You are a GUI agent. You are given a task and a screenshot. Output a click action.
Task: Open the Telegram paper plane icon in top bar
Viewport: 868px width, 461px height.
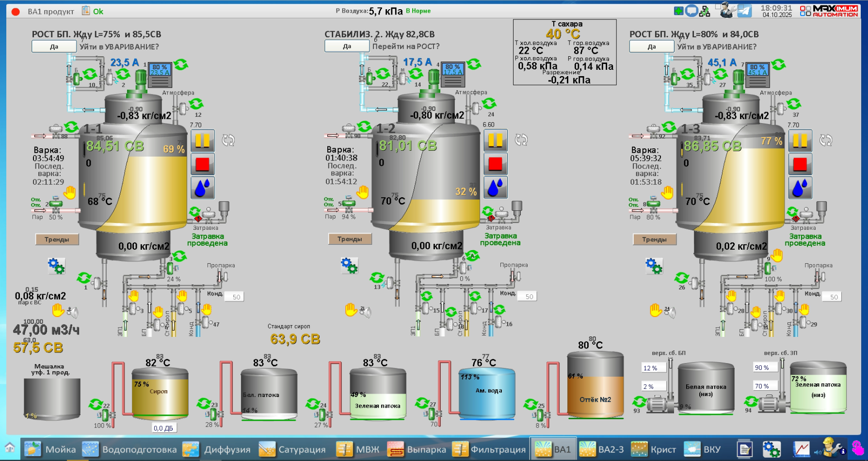(x=744, y=11)
